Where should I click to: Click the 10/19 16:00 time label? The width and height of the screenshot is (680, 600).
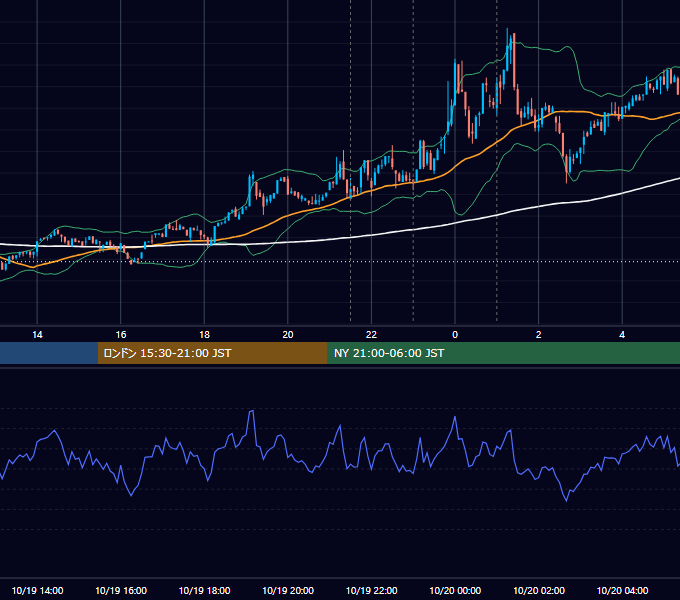[121, 590]
